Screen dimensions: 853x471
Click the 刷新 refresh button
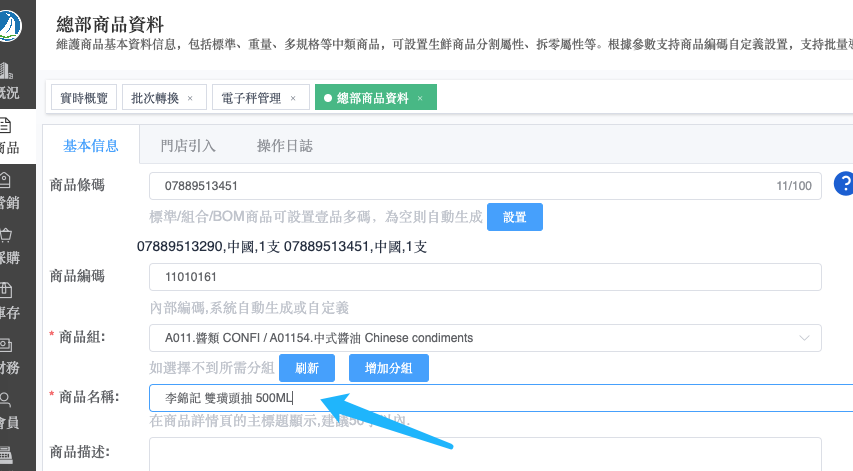[307, 368]
